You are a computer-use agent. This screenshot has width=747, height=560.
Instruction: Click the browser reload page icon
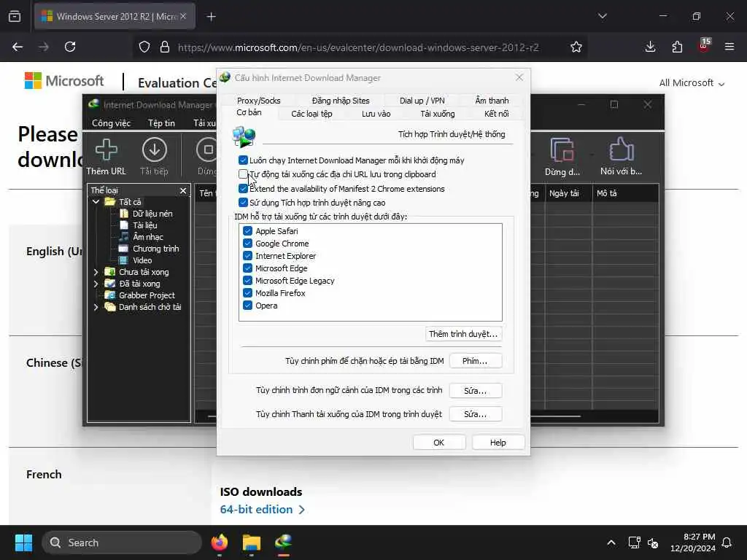pyautogui.click(x=70, y=47)
